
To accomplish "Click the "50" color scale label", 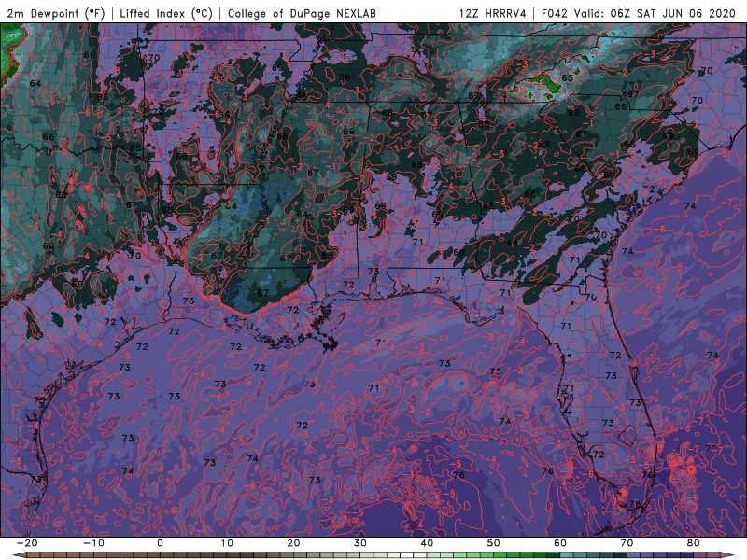I will [494, 543].
